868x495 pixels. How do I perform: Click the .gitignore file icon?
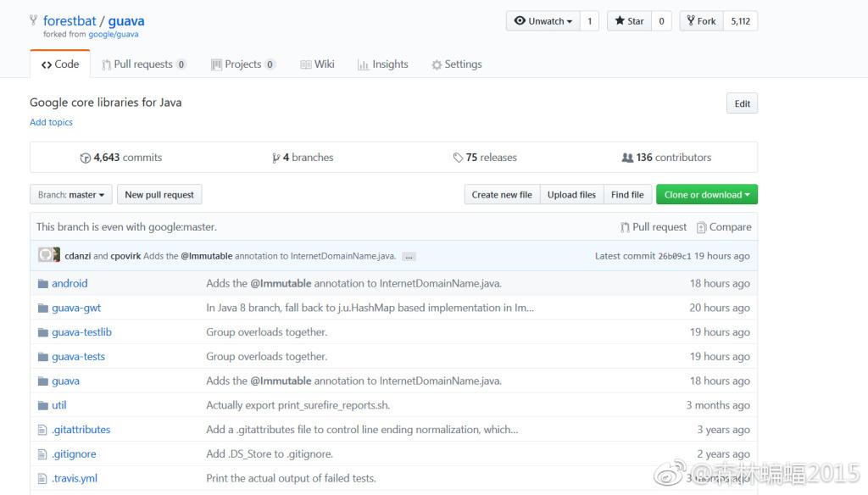pos(42,454)
